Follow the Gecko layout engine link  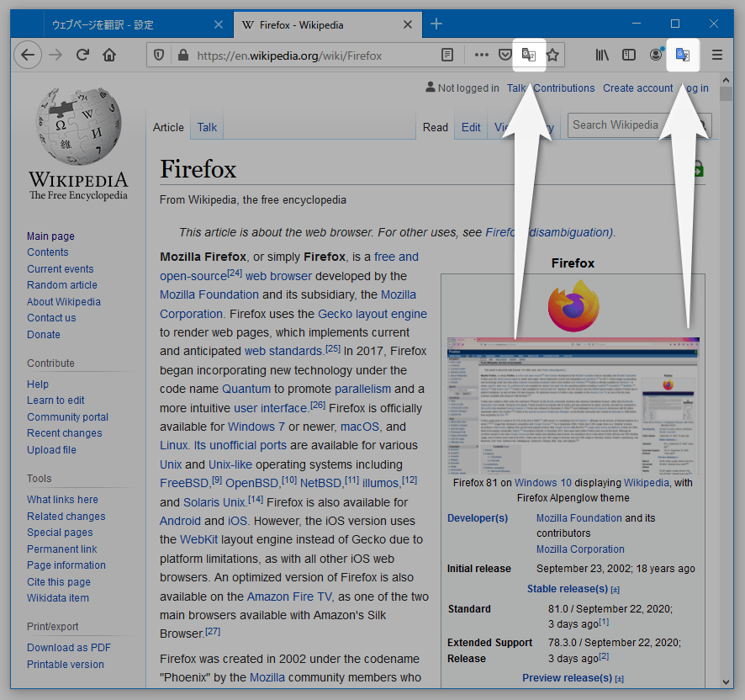click(372, 314)
